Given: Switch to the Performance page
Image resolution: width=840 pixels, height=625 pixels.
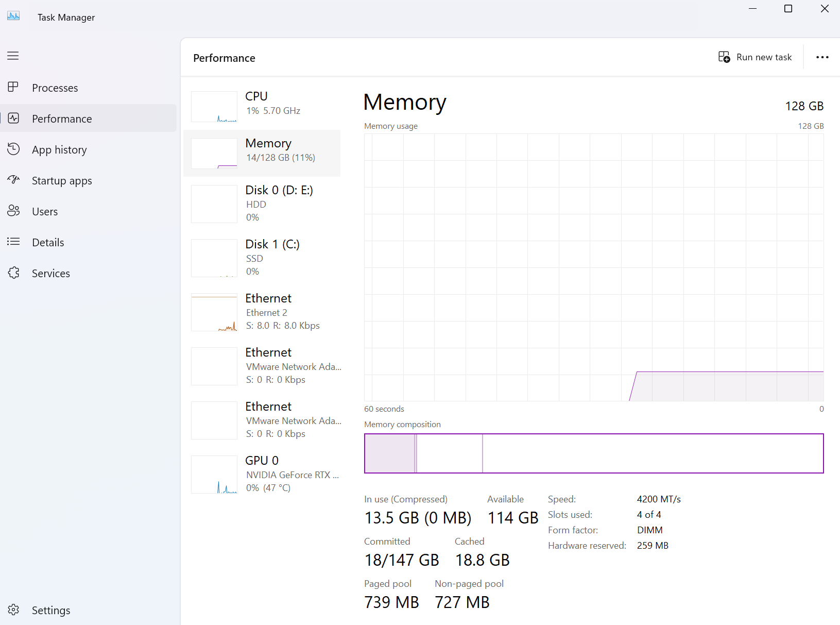Looking at the screenshot, I should coord(62,119).
